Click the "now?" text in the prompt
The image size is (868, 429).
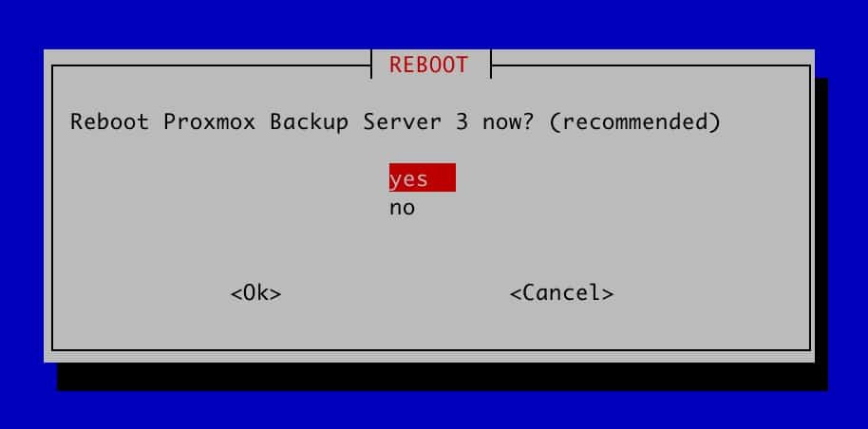[x=508, y=121]
